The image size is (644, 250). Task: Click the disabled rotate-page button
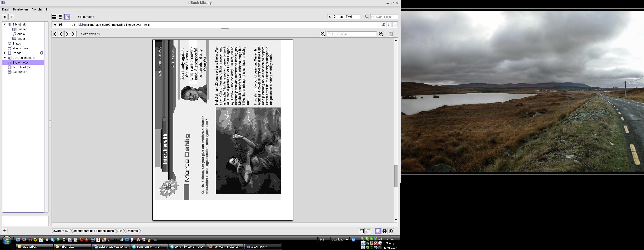391,34
